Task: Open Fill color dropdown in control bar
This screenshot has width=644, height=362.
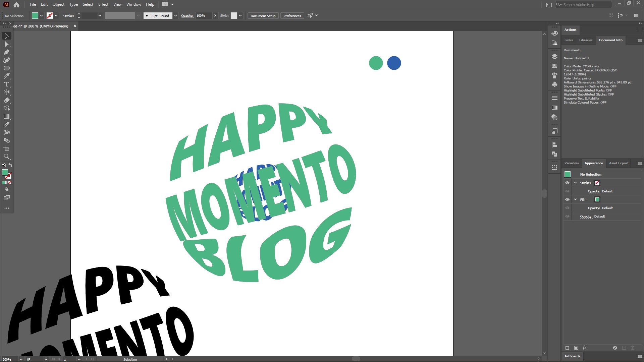Action: pyautogui.click(x=41, y=16)
